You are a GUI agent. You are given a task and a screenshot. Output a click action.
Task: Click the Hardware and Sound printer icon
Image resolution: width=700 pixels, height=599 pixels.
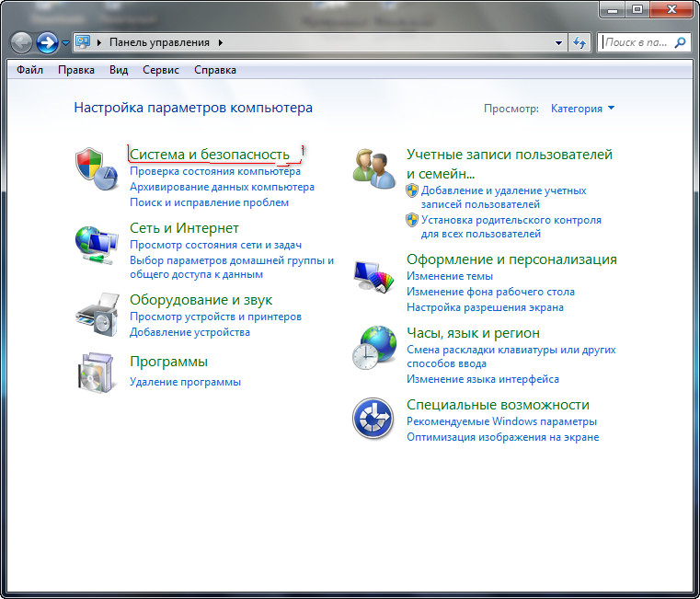coord(96,316)
